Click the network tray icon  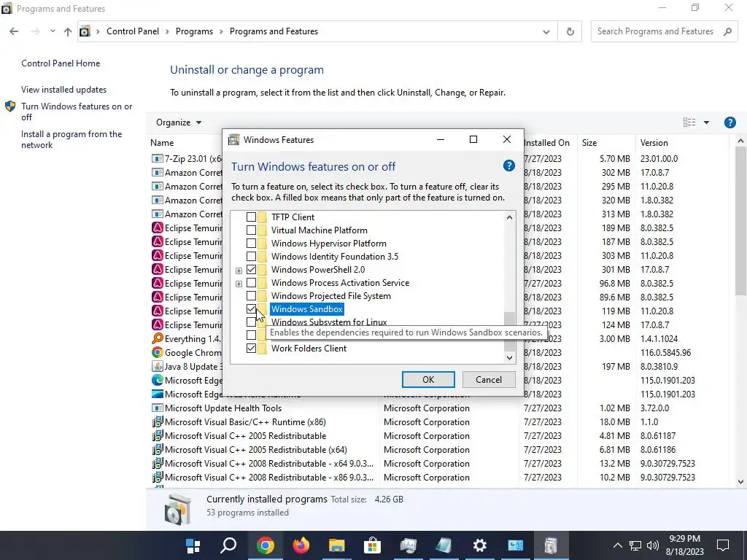[635, 545]
